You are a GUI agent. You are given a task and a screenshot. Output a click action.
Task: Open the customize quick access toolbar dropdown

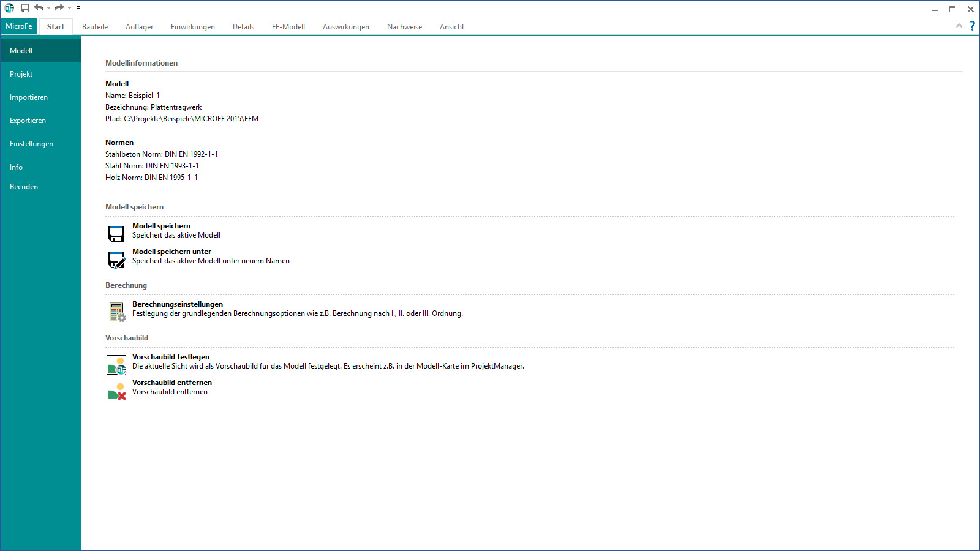tap(78, 9)
